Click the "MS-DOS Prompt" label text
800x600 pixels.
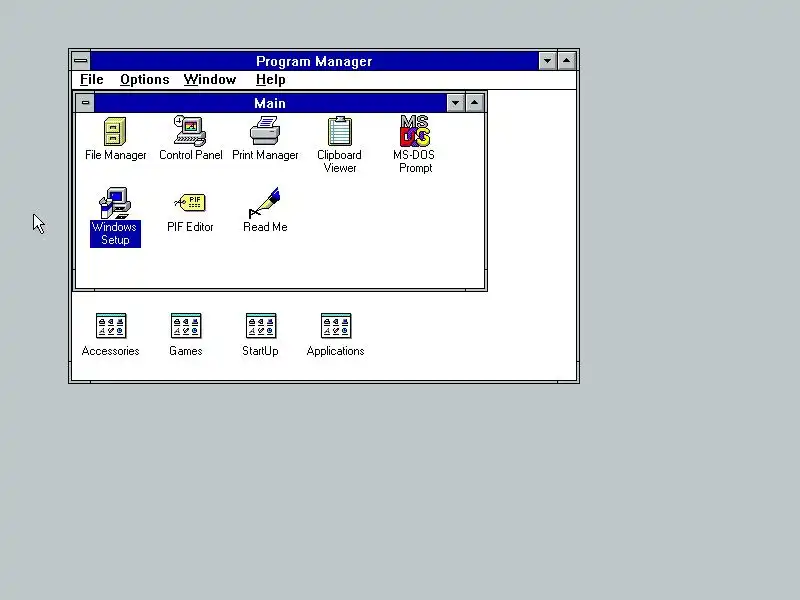[414, 161]
